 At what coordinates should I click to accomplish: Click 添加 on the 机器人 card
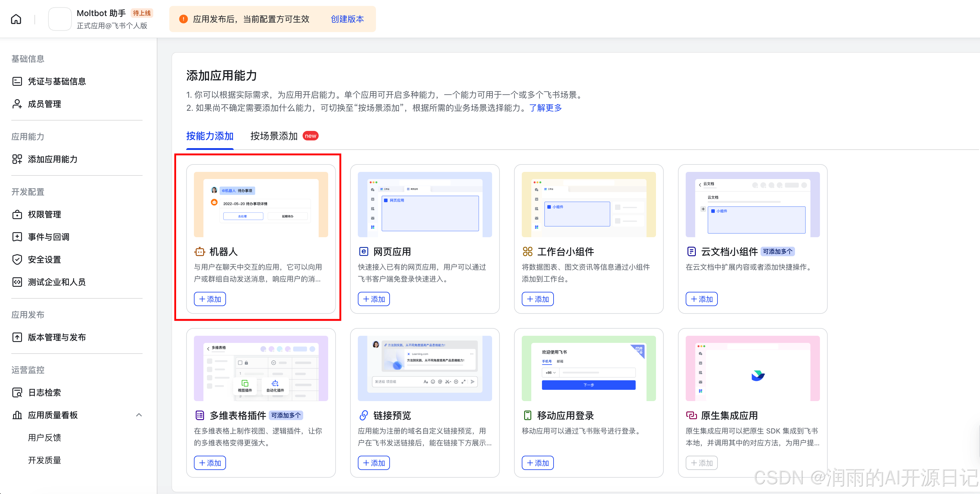[210, 299]
